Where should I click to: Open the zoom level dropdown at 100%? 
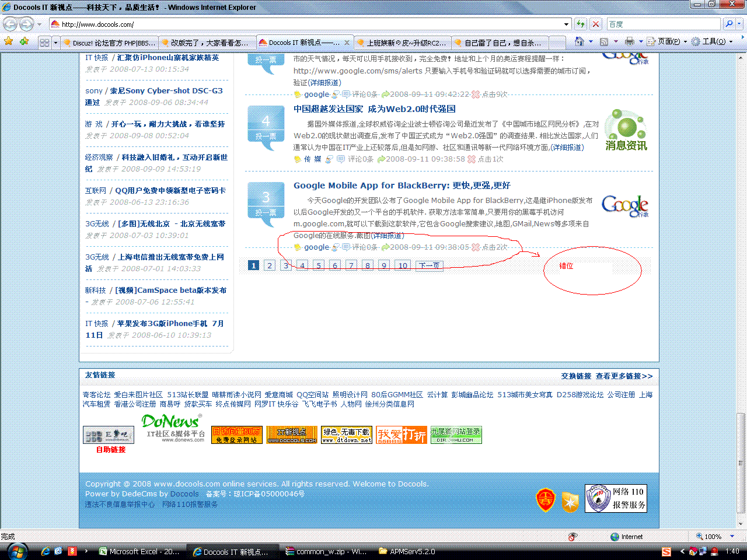[732, 537]
